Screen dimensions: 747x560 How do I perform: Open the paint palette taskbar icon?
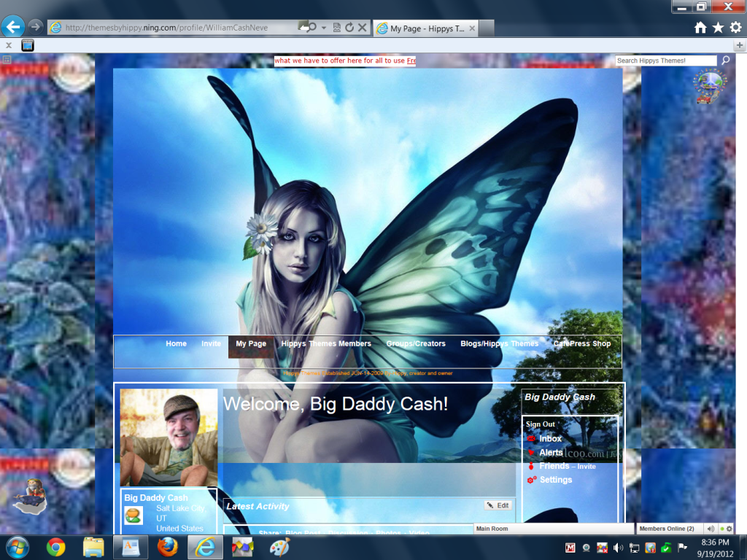pos(279,547)
